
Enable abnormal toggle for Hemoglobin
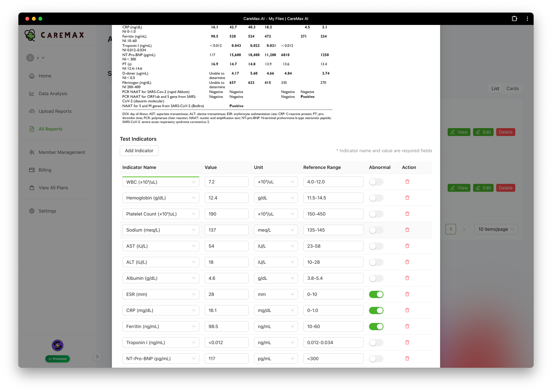[376, 198]
